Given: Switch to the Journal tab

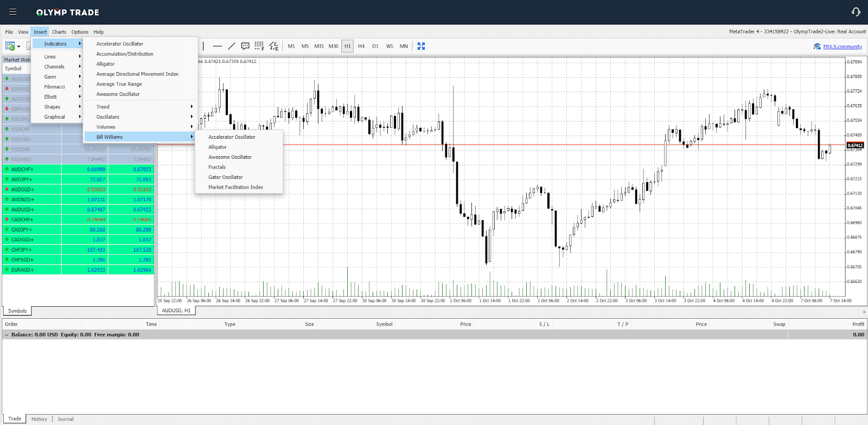Looking at the screenshot, I should point(66,419).
